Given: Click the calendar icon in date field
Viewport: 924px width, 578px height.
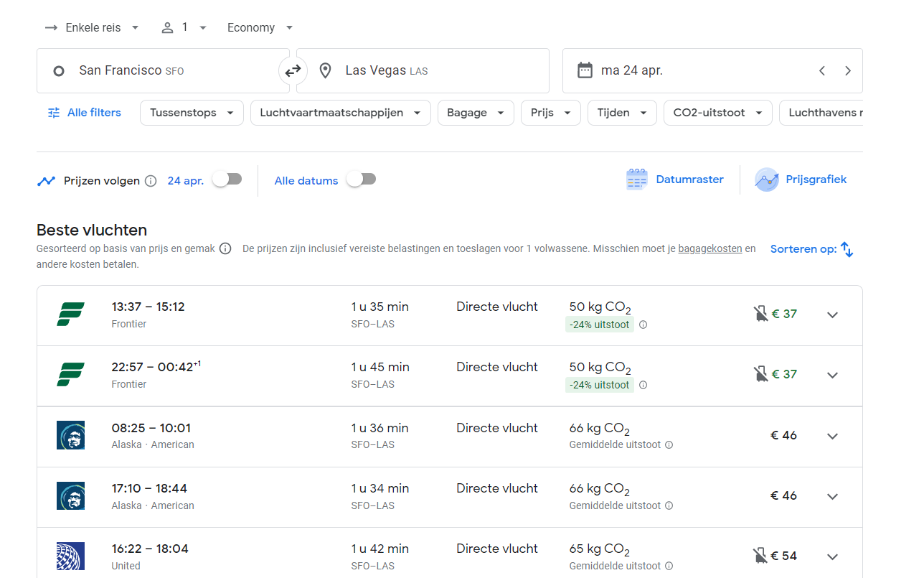Looking at the screenshot, I should (x=585, y=70).
